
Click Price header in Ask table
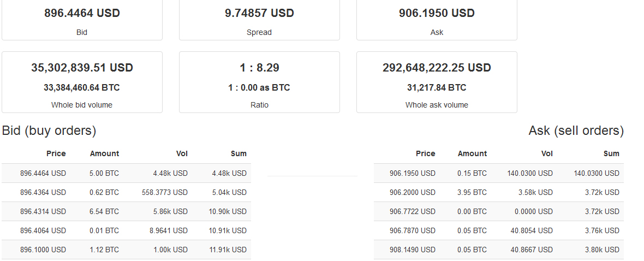(x=425, y=153)
